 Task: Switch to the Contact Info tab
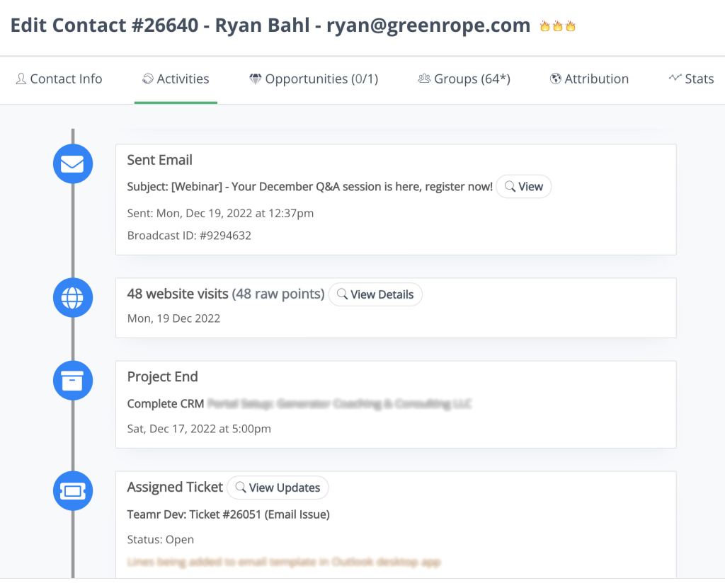pyautogui.click(x=59, y=79)
